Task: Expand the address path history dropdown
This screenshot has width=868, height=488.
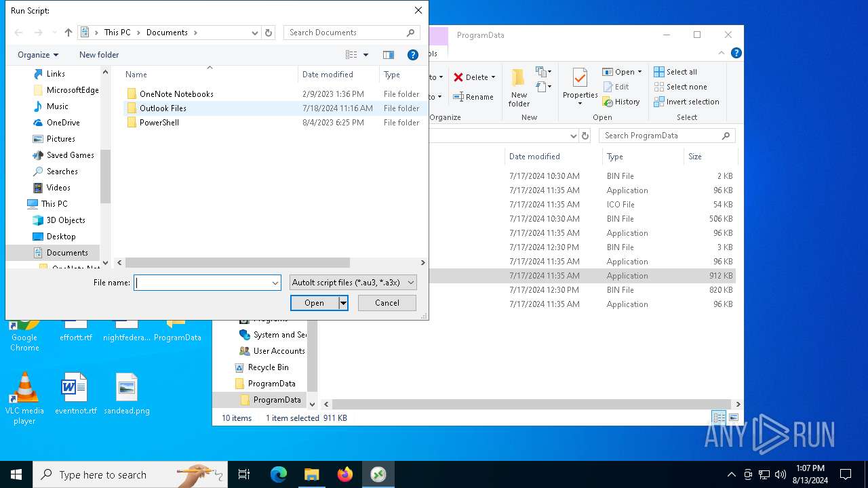Action: pyautogui.click(x=255, y=33)
